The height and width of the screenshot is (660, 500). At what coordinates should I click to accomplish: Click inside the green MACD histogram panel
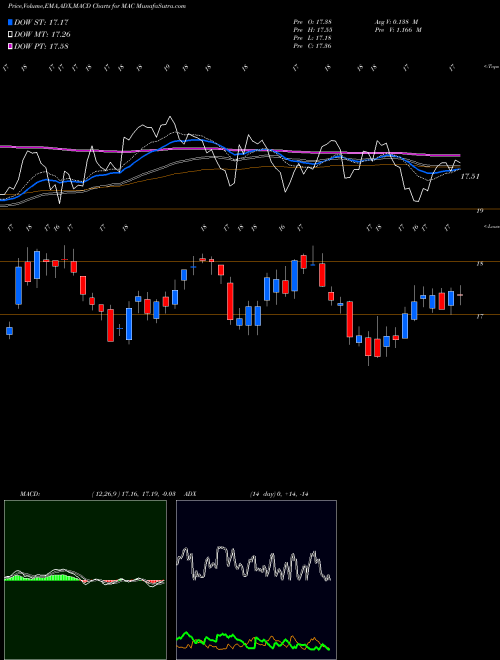tap(85, 580)
